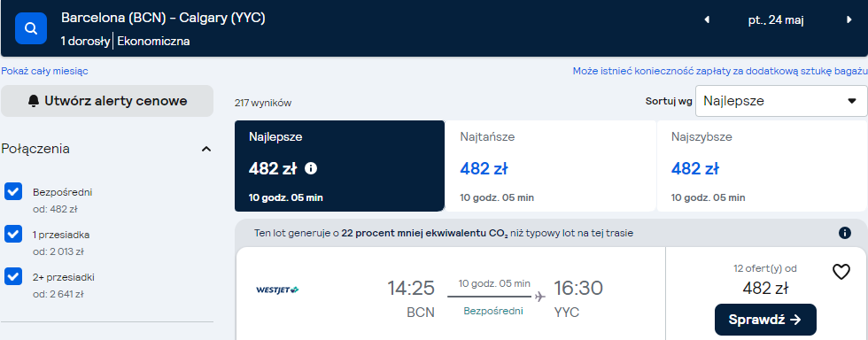The width and height of the screenshot is (868, 340).
Task: Click the Sprawdź button
Action: pos(765,320)
